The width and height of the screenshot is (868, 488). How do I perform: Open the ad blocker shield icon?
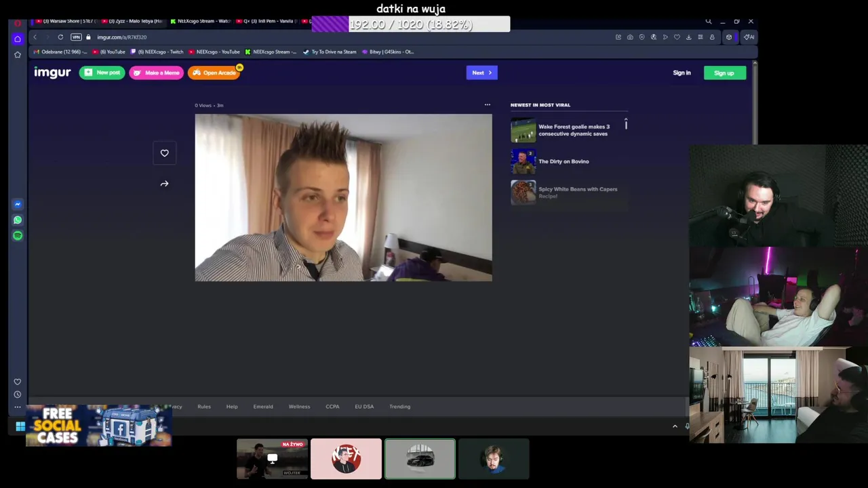[642, 37]
